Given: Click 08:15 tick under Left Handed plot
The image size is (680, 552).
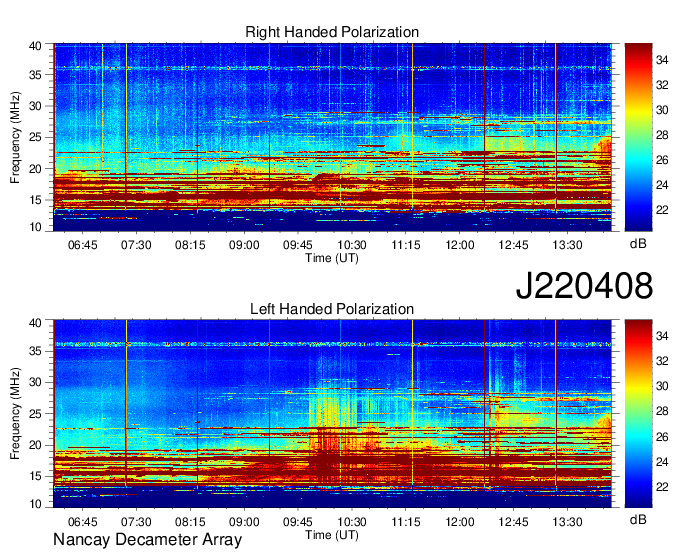Looking at the screenshot, I should pyautogui.click(x=190, y=522).
